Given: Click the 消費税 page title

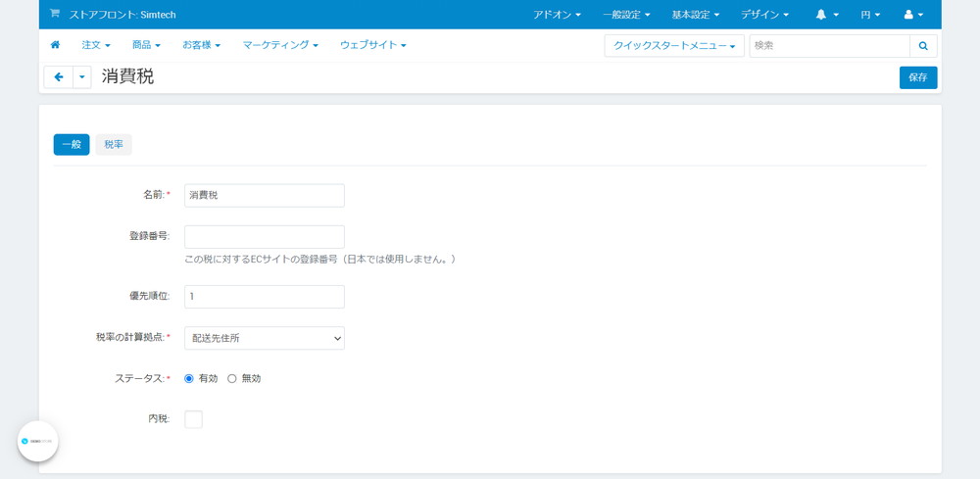Looking at the screenshot, I should pyautogui.click(x=127, y=76).
